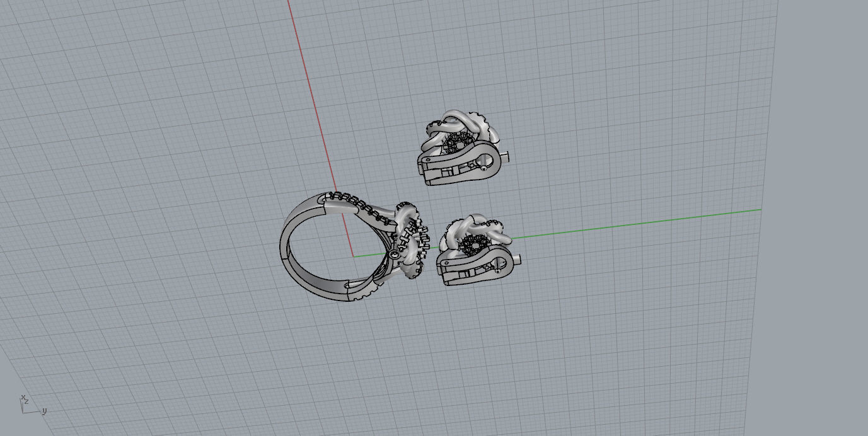The image size is (868, 436).
Task: Select the upper earring model
Action: 462,148
